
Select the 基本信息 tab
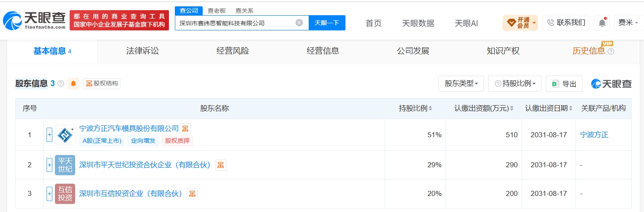point(52,51)
